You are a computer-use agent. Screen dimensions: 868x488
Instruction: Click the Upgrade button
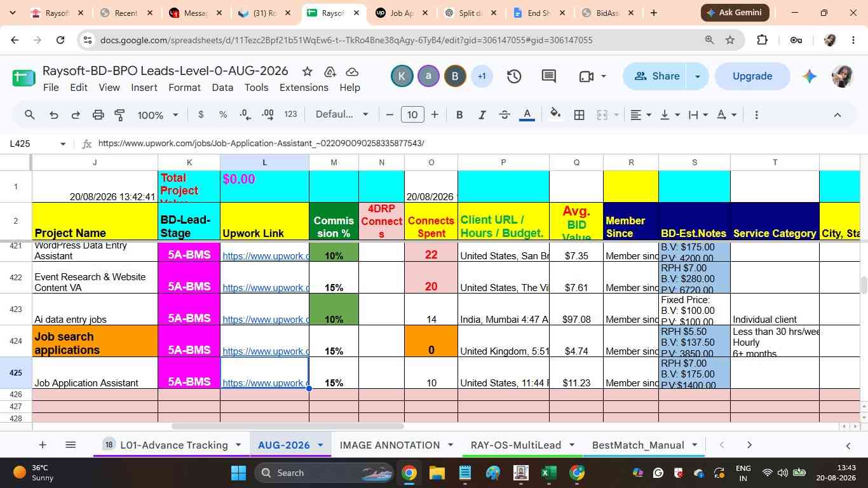point(752,76)
